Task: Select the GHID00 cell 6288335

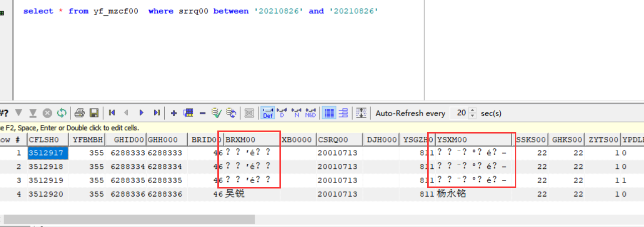Action: [126, 180]
